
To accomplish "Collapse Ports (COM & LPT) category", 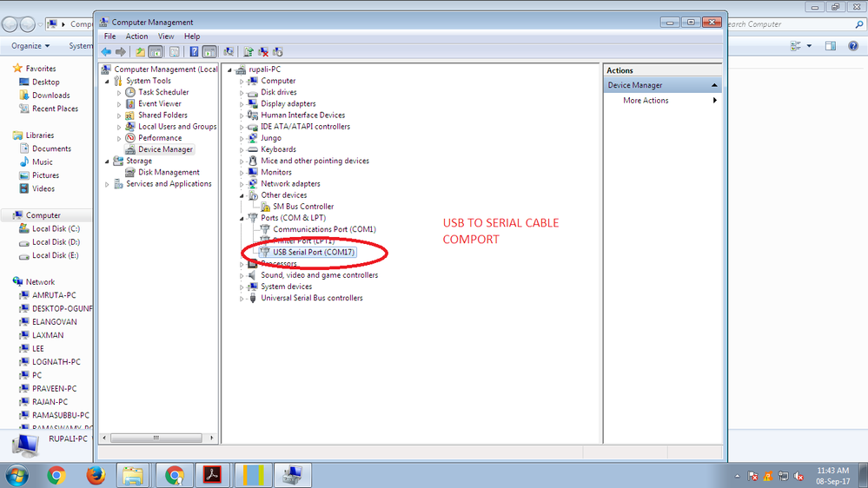I will point(242,219).
